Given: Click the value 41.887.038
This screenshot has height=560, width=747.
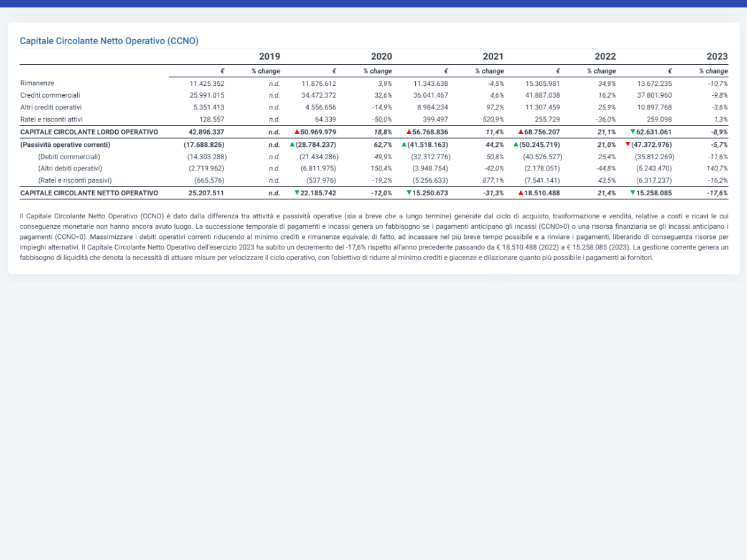Looking at the screenshot, I should pos(543,95).
